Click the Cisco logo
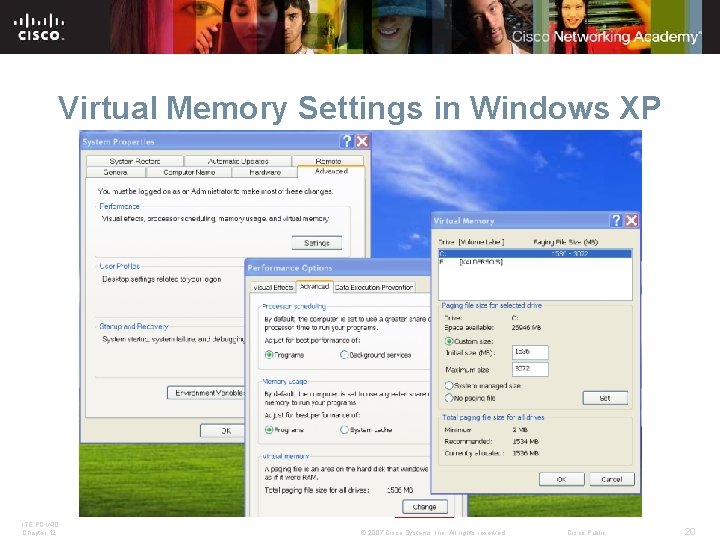This screenshot has height=540, width=720. (39, 27)
